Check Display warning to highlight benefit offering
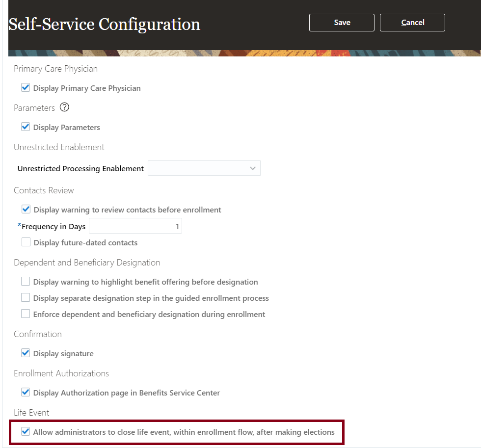Screen dimensions: 481x448 click(x=26, y=282)
